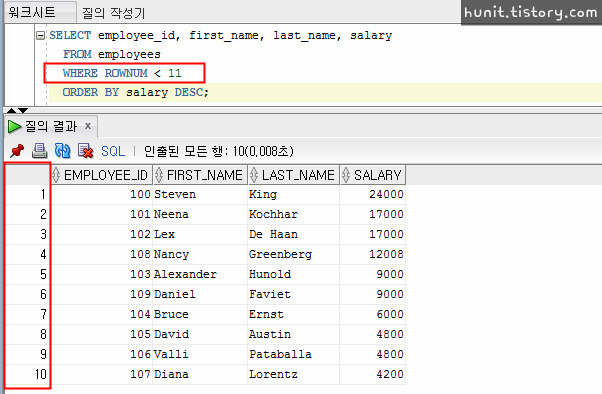This screenshot has height=394, width=602.
Task: Sort by the FIRST_NAME column header
Action: click(x=200, y=175)
